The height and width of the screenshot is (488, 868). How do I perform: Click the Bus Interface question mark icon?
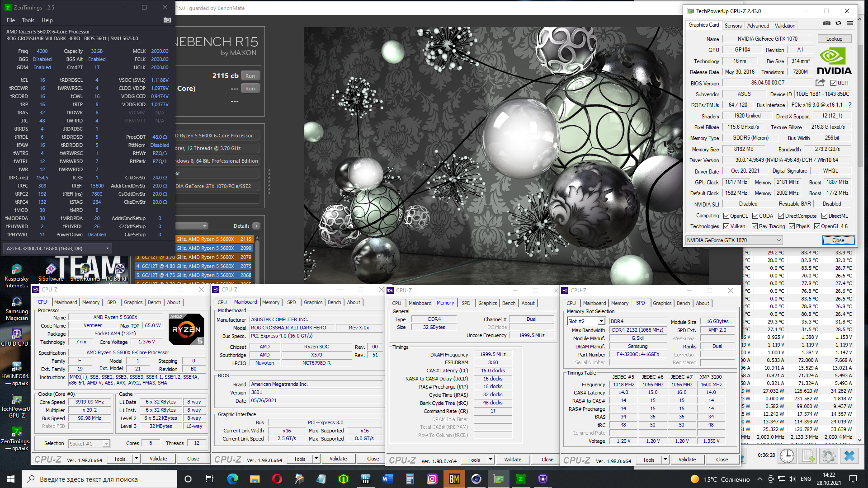point(850,105)
